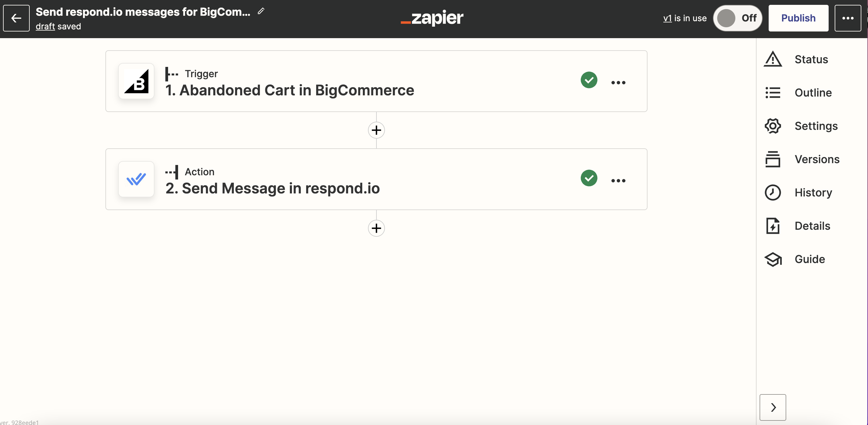Viewport: 868px width, 425px height.
Task: Click v1 version indicator link
Action: (667, 18)
